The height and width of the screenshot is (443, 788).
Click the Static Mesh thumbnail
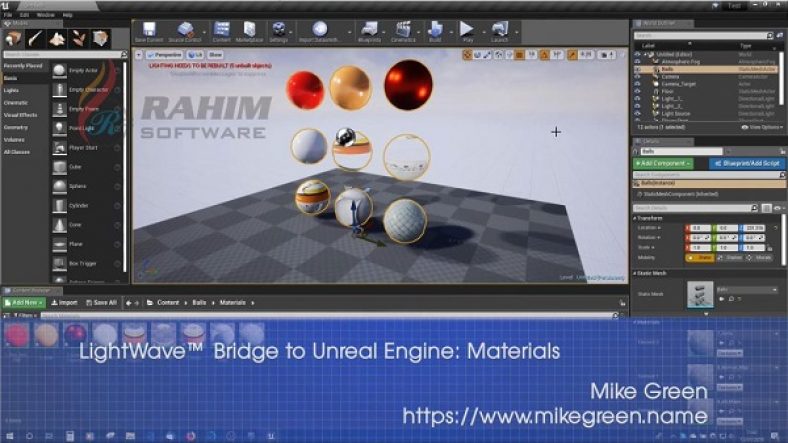click(700, 294)
